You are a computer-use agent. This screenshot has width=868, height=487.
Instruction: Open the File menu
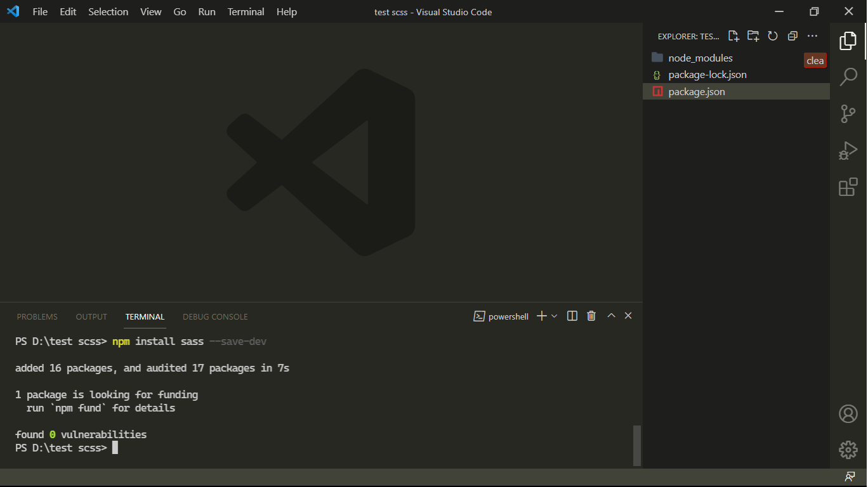click(x=40, y=11)
